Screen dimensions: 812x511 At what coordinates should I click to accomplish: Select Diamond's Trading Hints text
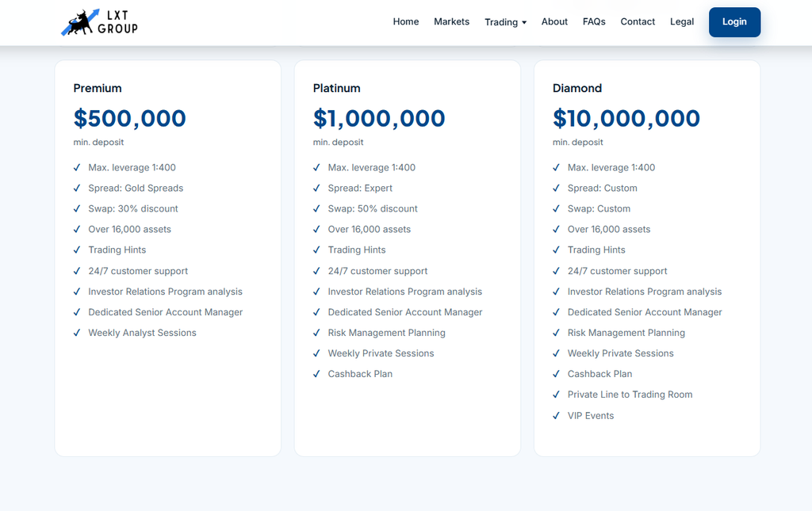coord(596,250)
